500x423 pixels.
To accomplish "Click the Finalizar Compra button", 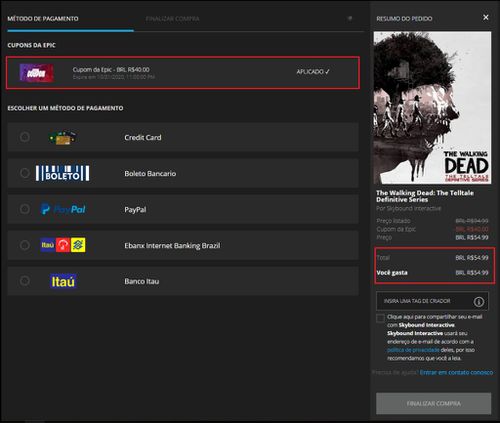I will [433, 403].
